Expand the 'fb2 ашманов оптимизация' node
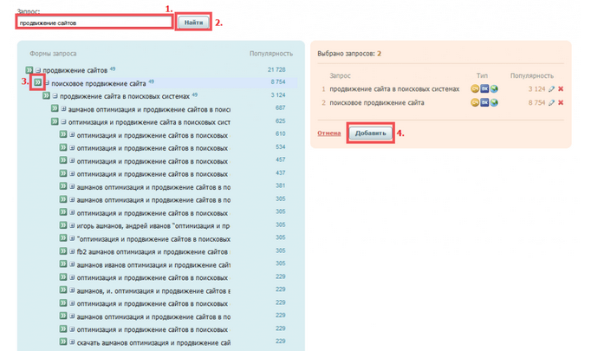The image size is (591, 364). 72,251
